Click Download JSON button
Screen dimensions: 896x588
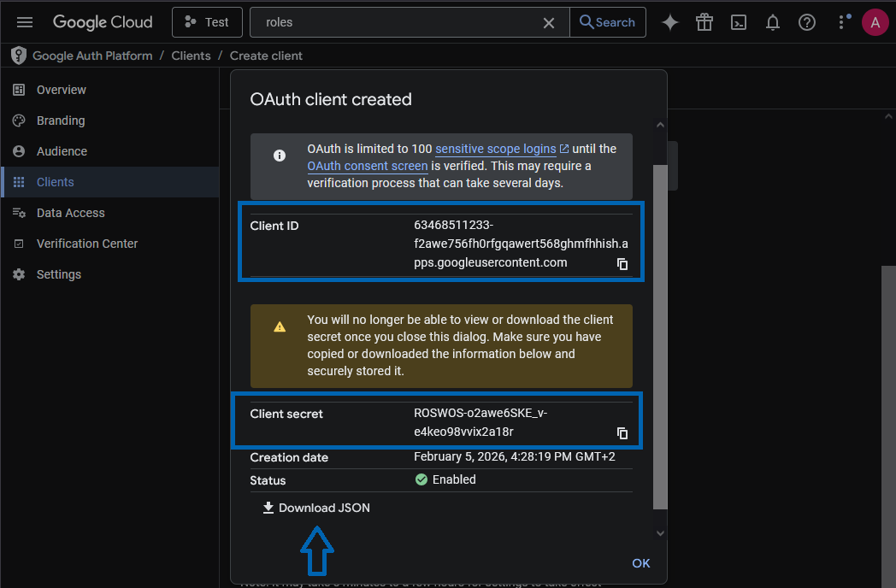pyautogui.click(x=316, y=508)
